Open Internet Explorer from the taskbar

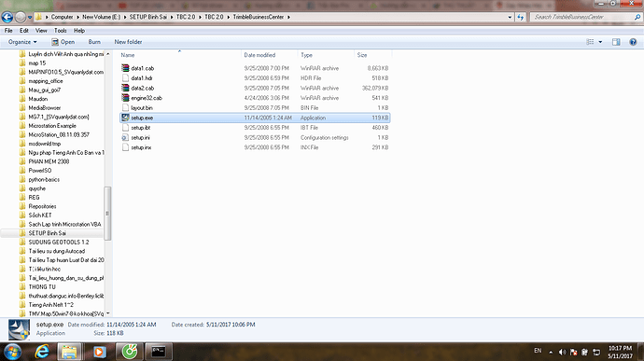coord(42,352)
